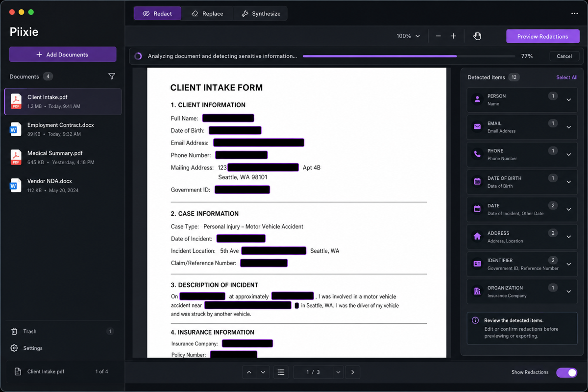This screenshot has width=588, height=392.
Task: Click the IDENTIFIER category ID card icon
Action: [477, 264]
